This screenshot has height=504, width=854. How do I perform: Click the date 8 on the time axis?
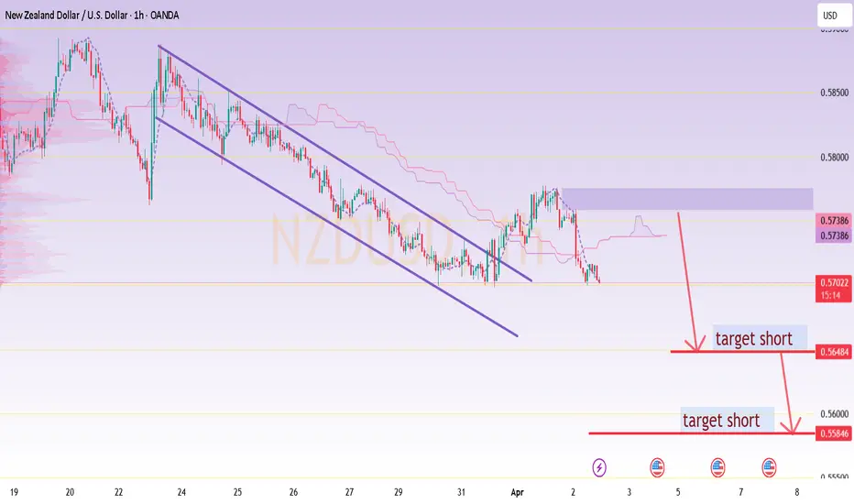click(x=797, y=492)
